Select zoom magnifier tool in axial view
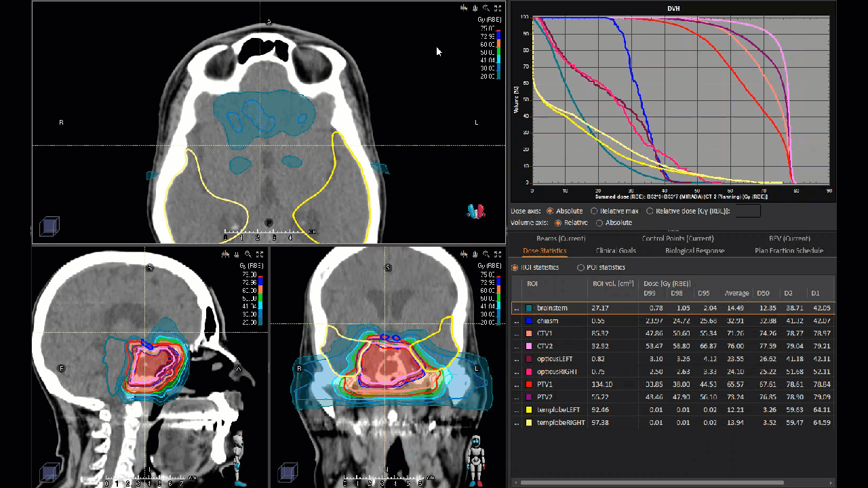Screen dimensions: 868x488 [487, 8]
